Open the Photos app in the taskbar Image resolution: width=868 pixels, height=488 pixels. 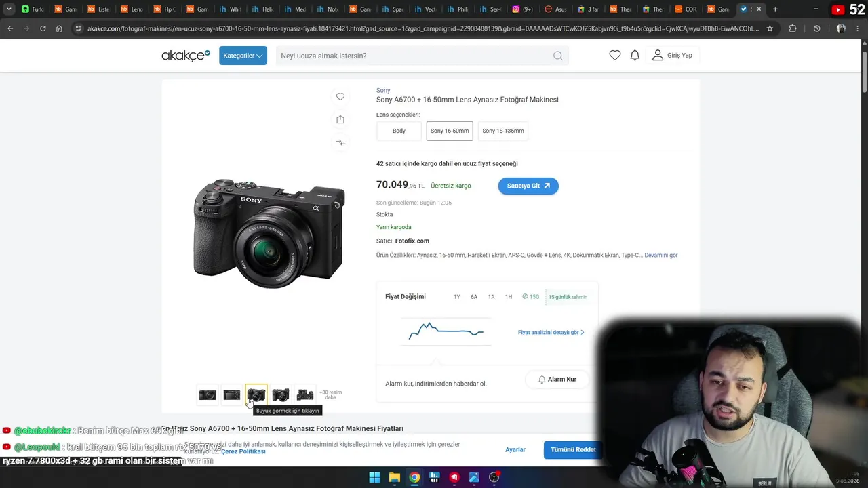[474, 477]
